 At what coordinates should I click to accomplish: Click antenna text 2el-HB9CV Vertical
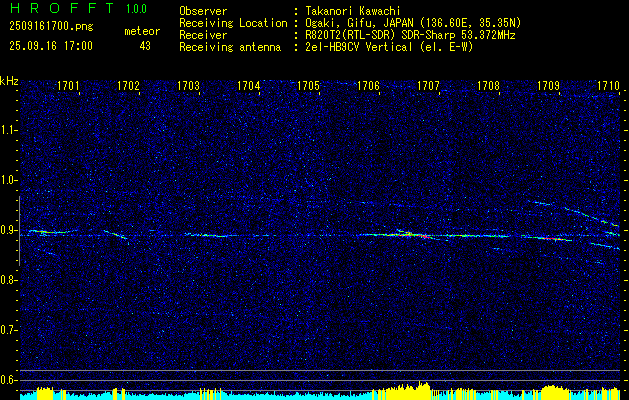[359, 47]
